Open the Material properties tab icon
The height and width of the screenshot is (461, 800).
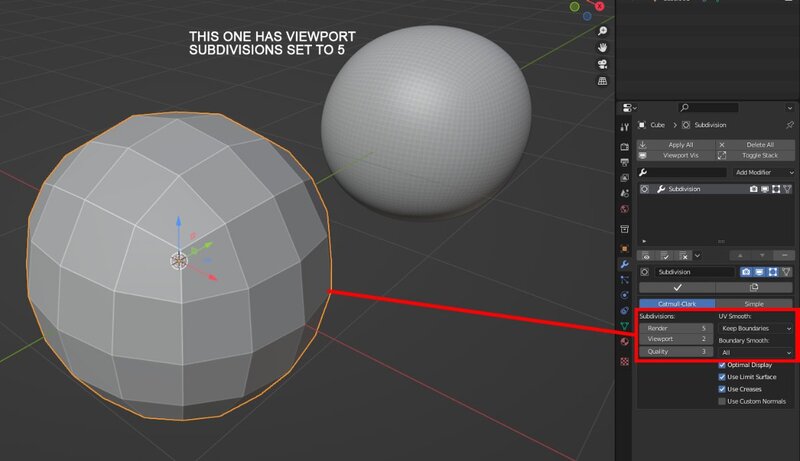624,342
